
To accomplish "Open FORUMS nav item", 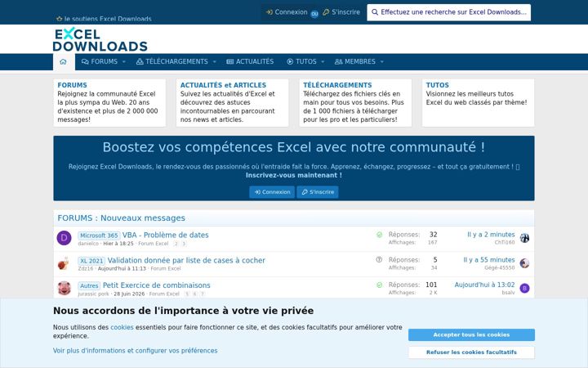I will (100, 61).
